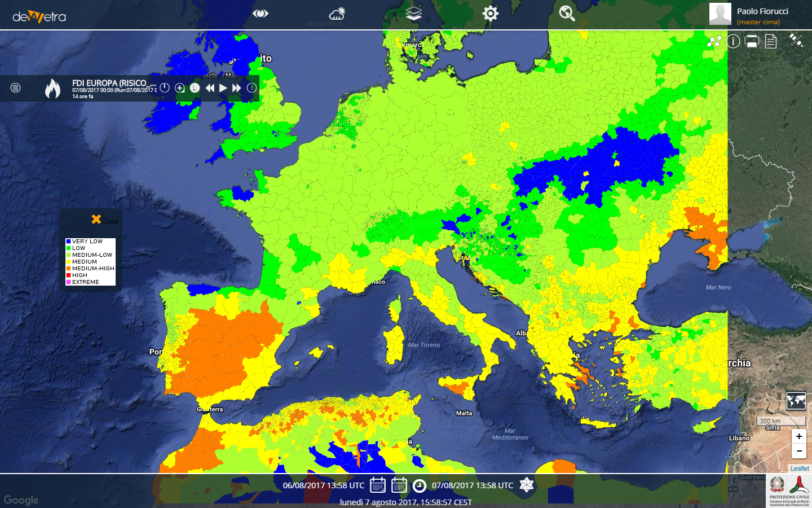Image resolution: width=812 pixels, height=508 pixels.
Task: Zoom in on the map
Action: click(798, 436)
